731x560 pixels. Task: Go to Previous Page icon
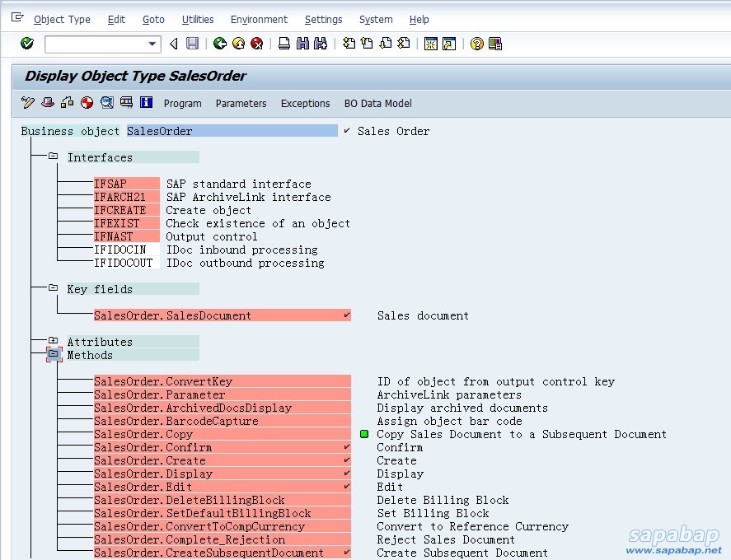(367, 44)
